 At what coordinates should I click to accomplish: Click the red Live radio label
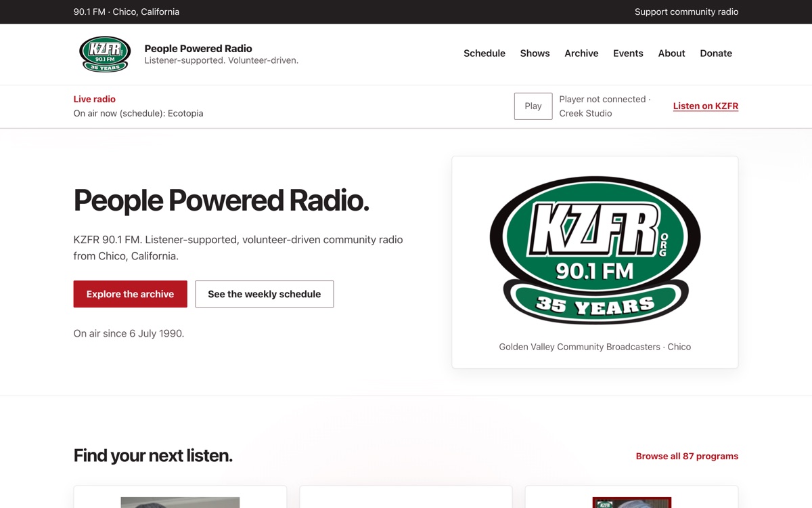point(95,99)
